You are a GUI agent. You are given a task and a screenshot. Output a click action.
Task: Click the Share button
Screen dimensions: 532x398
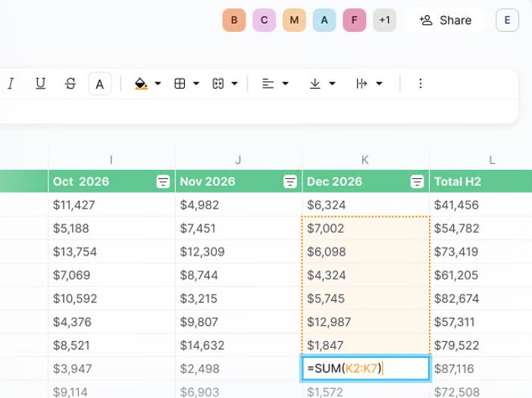tap(446, 20)
